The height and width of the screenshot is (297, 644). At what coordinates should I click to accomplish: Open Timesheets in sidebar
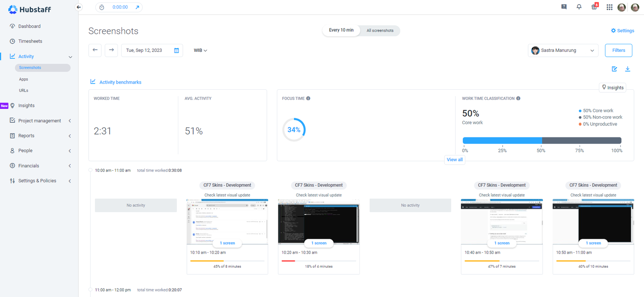30,41
